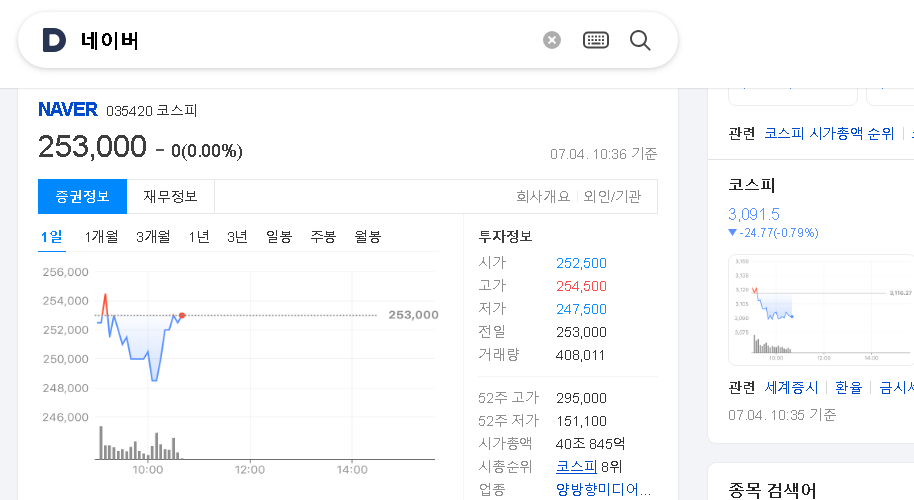Click the 시가 value 252,500
The height and width of the screenshot is (500, 914).
pyautogui.click(x=581, y=263)
